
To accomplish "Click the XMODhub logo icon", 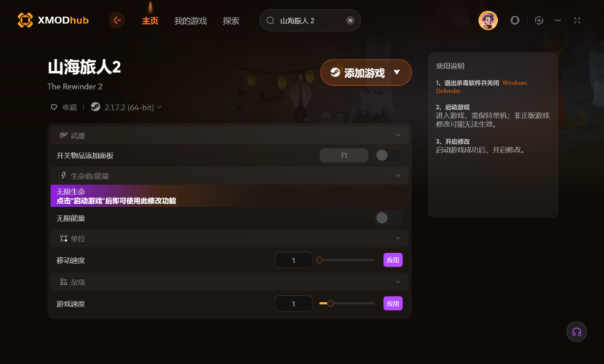I will click(25, 20).
